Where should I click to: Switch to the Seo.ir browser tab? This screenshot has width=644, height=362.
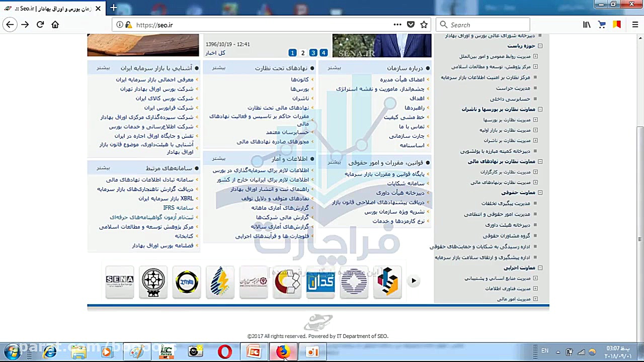point(52,9)
